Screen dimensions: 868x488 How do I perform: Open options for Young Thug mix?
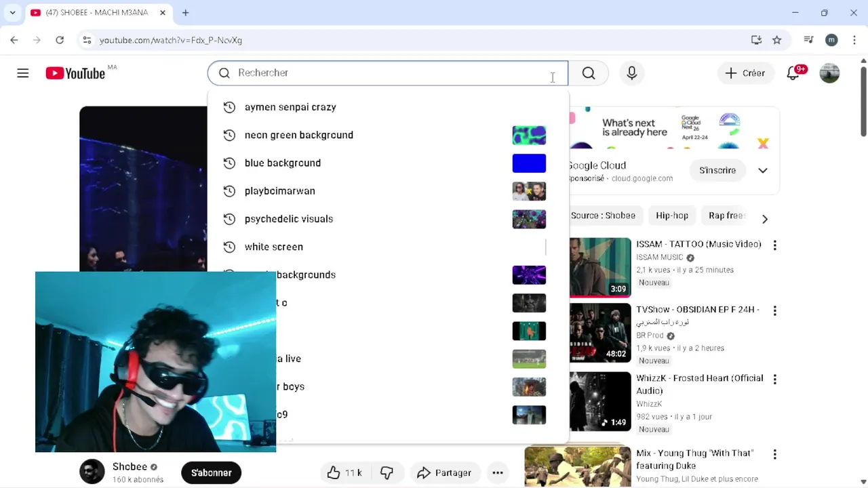[x=774, y=454]
